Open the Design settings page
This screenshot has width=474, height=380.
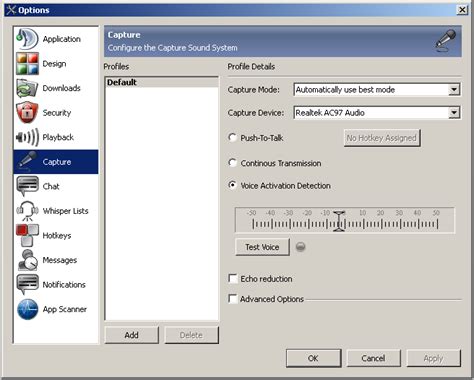[56, 63]
